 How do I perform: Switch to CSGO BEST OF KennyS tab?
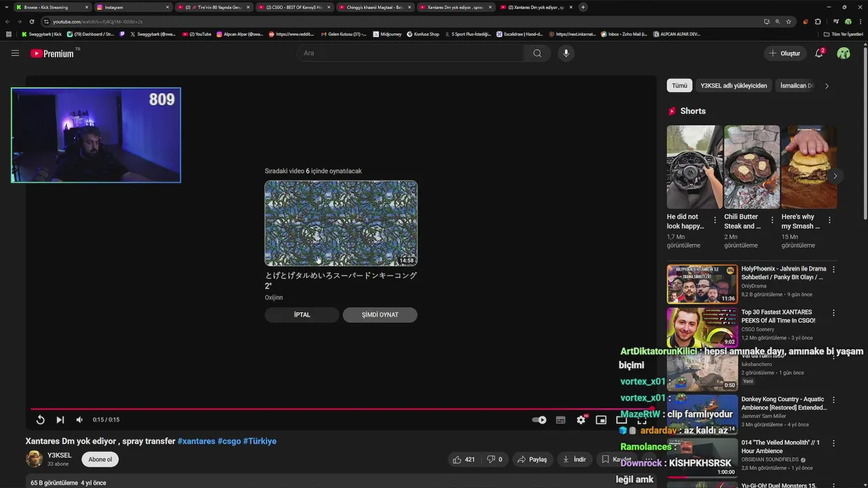coord(295,7)
